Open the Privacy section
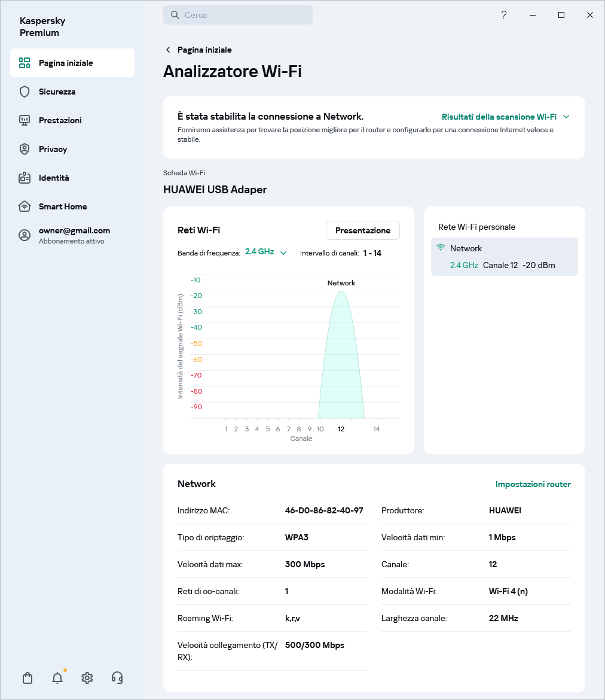 pos(53,149)
